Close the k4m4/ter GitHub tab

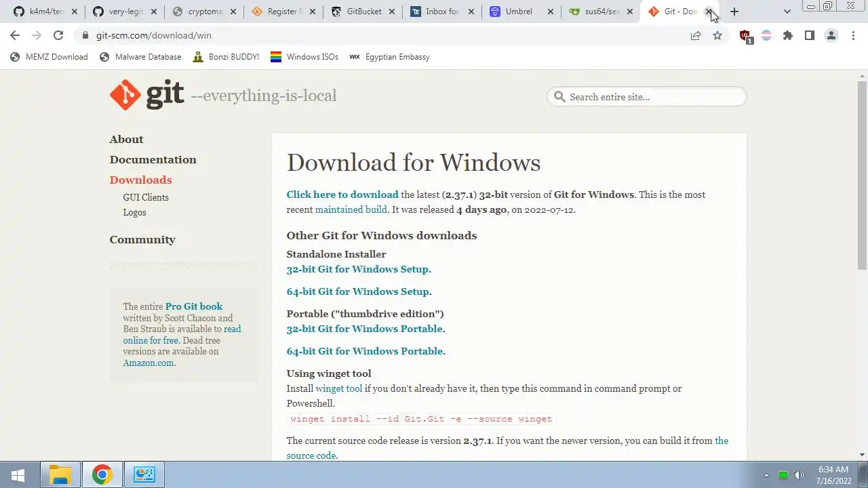[x=74, y=12]
